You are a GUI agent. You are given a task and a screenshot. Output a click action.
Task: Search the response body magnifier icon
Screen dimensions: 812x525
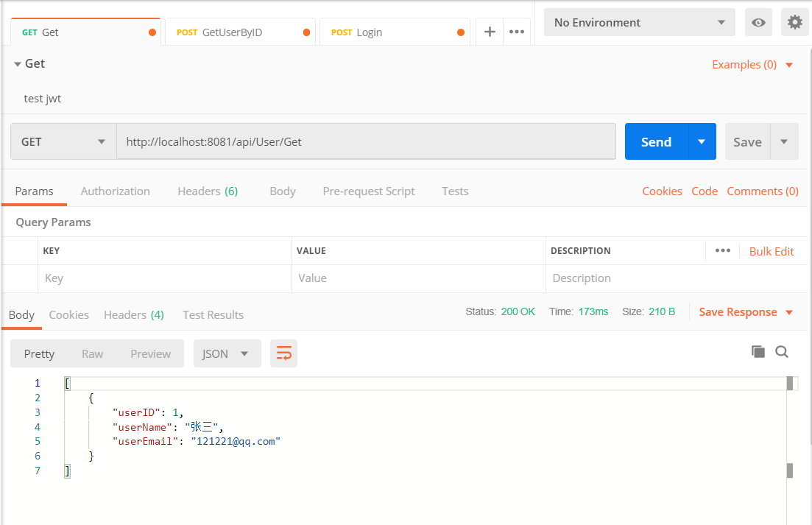tap(781, 352)
